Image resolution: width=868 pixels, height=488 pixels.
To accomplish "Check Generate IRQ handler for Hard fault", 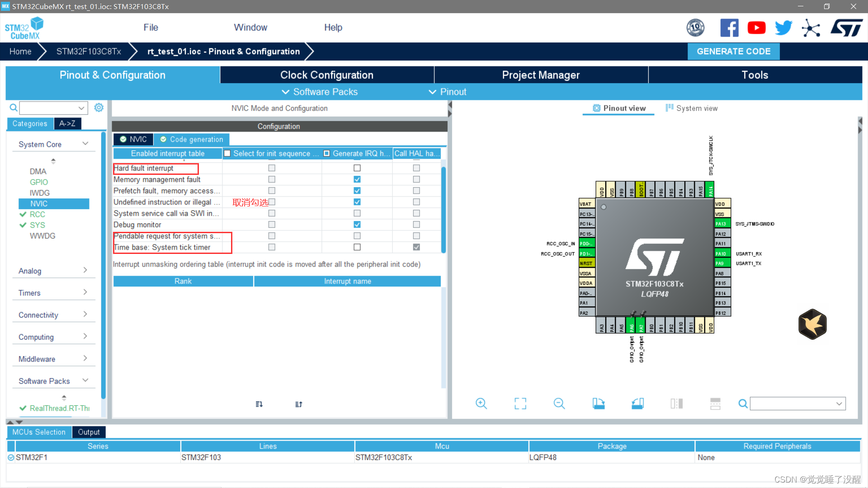I will [x=357, y=168].
